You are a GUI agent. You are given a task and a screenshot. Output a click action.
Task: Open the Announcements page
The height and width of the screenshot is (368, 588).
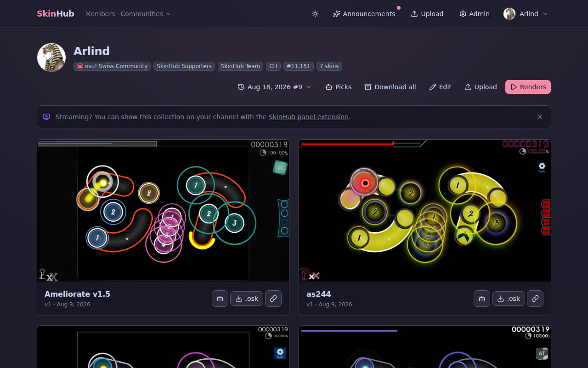[364, 14]
